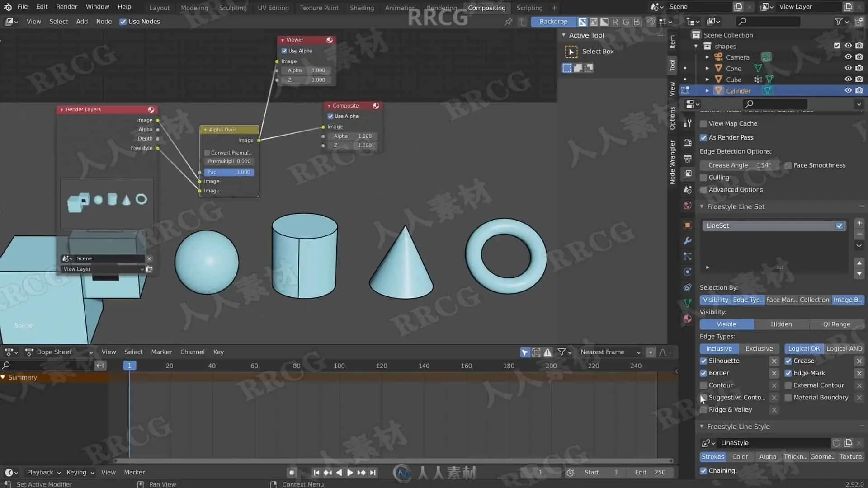Expand the Cone object in the outliner

coord(707,68)
